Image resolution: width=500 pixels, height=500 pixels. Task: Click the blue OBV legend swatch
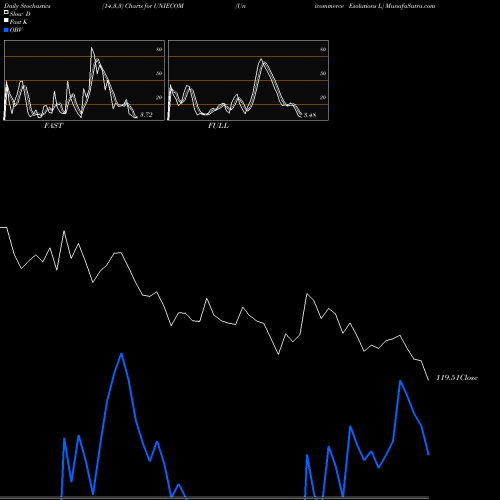point(6,30)
